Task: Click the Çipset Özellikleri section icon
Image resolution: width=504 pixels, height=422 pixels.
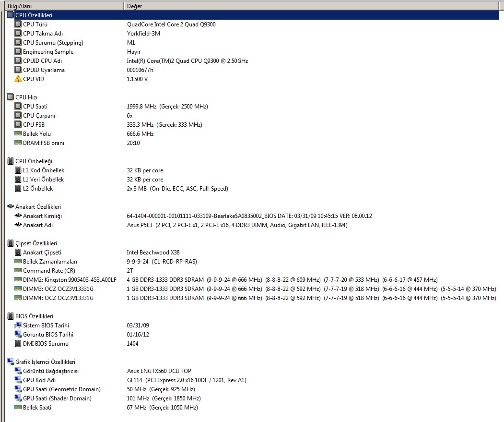Action: tap(10, 243)
